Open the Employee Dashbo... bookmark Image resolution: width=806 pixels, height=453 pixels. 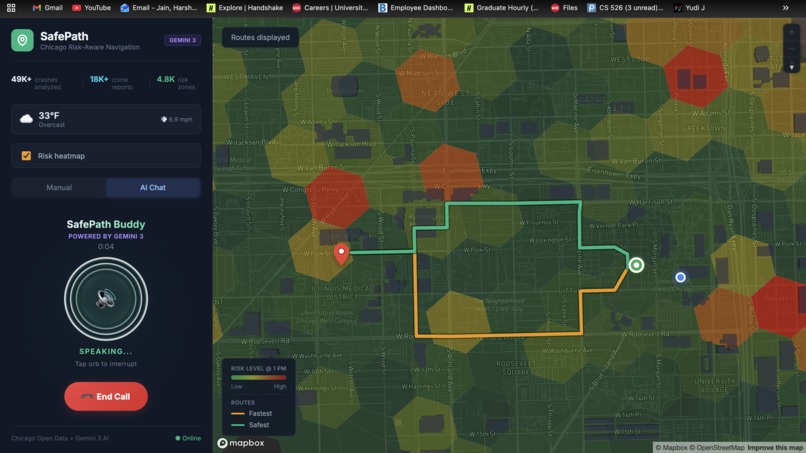[x=415, y=8]
